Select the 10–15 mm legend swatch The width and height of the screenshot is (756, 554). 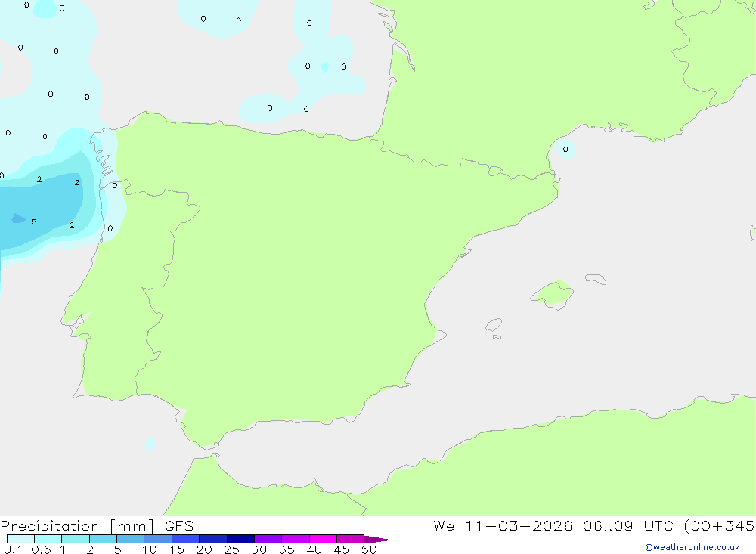[x=158, y=539]
